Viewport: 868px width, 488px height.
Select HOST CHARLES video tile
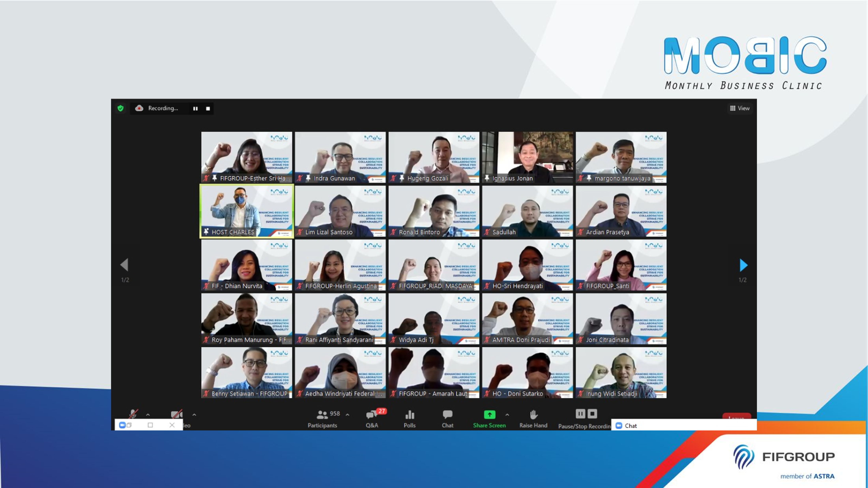click(247, 211)
